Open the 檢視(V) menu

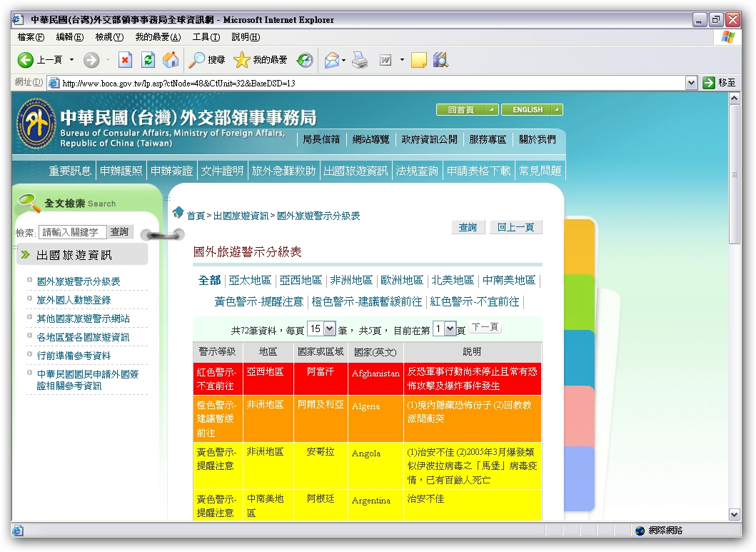(109, 37)
